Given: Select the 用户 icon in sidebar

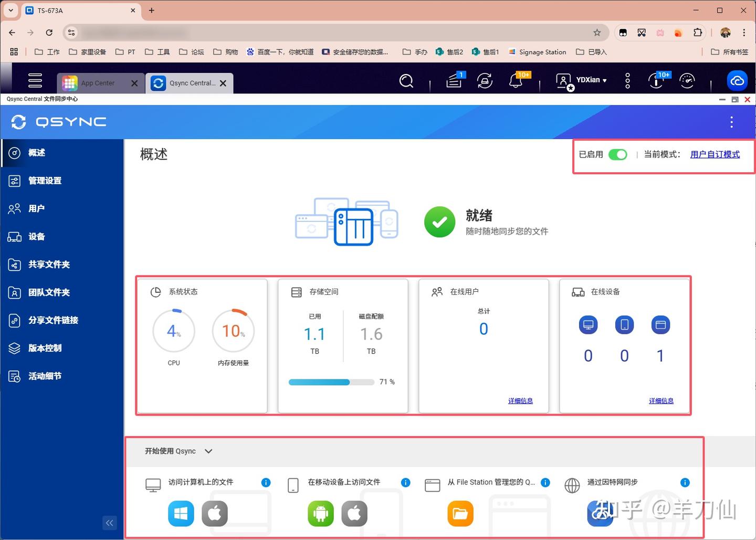Looking at the screenshot, I should [36, 208].
